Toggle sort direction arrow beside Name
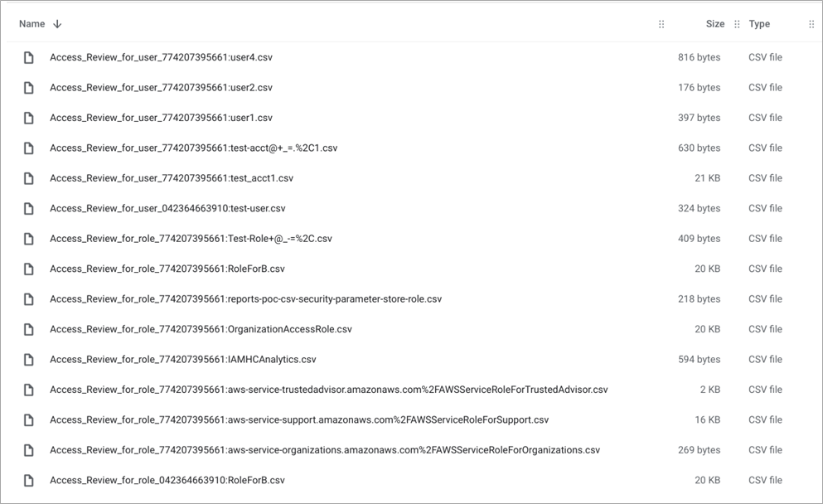 pyautogui.click(x=57, y=24)
